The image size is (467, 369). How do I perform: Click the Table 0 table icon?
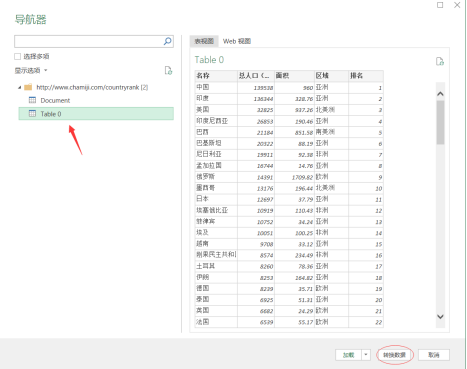coord(32,114)
